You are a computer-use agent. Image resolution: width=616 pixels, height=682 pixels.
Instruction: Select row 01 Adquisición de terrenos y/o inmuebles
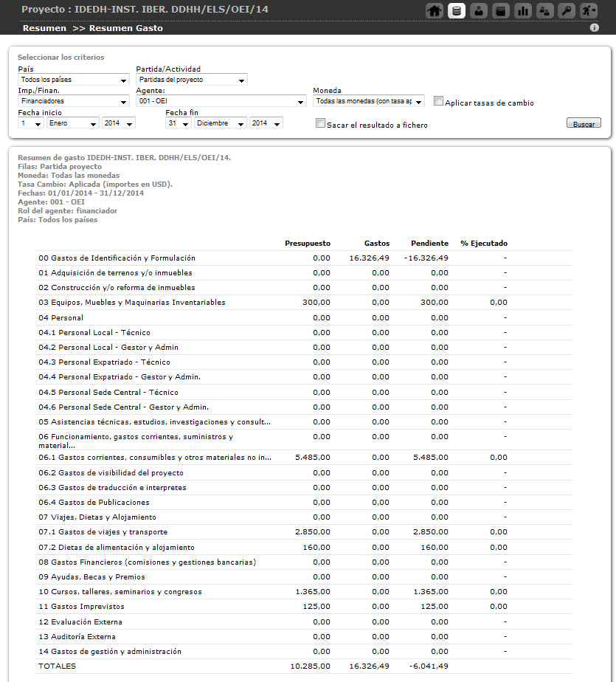[x=304, y=272]
